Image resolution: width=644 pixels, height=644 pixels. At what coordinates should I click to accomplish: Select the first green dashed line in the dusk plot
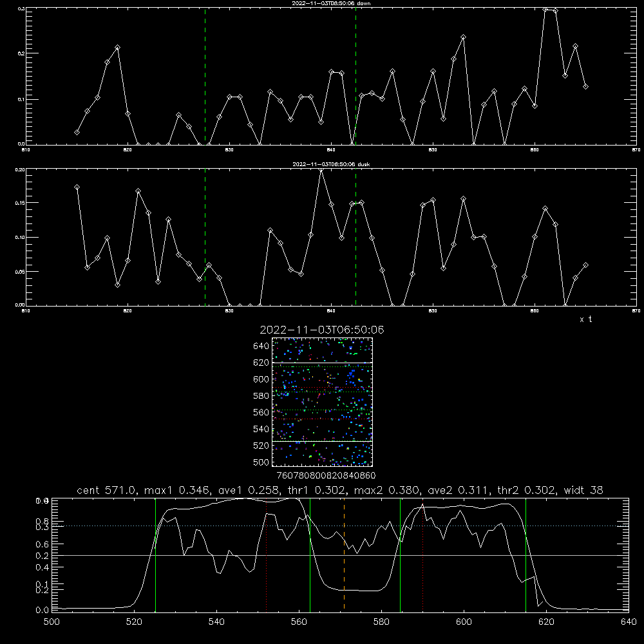[205, 237]
